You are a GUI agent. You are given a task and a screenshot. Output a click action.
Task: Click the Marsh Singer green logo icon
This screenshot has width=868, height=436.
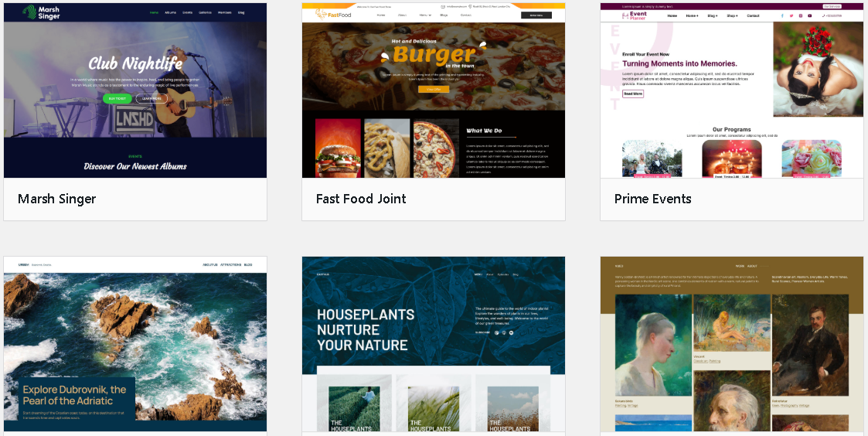(x=29, y=12)
